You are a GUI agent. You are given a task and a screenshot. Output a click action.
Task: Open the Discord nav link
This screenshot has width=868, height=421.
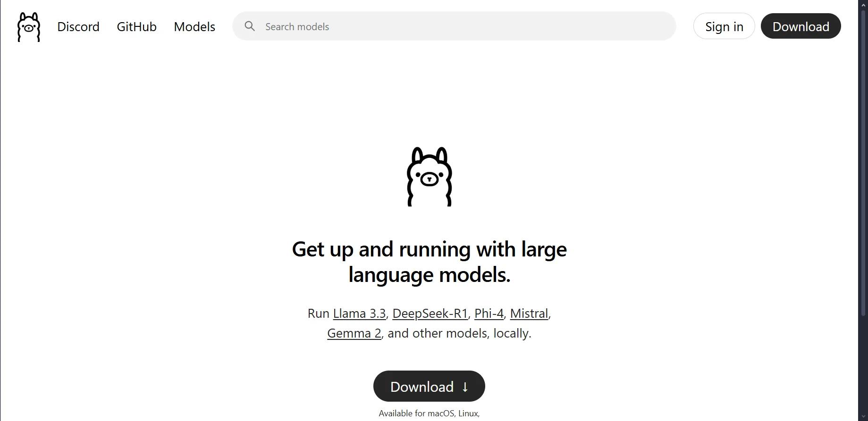point(78,27)
